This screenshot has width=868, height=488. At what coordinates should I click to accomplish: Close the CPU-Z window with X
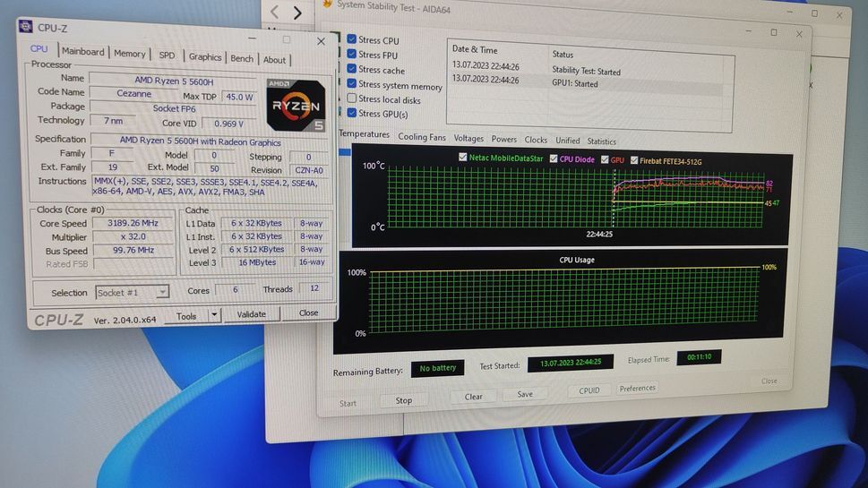pos(321,41)
